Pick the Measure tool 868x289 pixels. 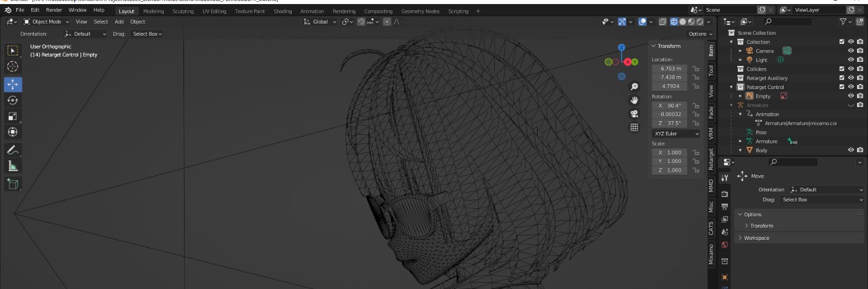(13, 166)
